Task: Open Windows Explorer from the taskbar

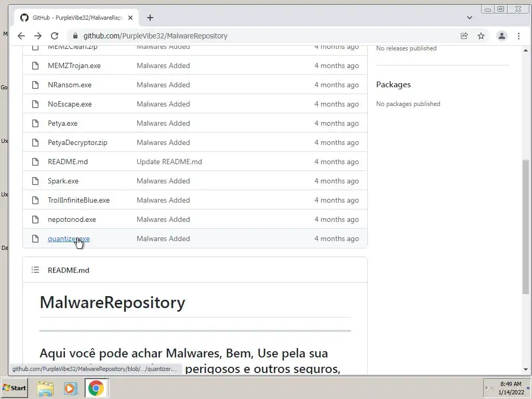Action: point(46,388)
